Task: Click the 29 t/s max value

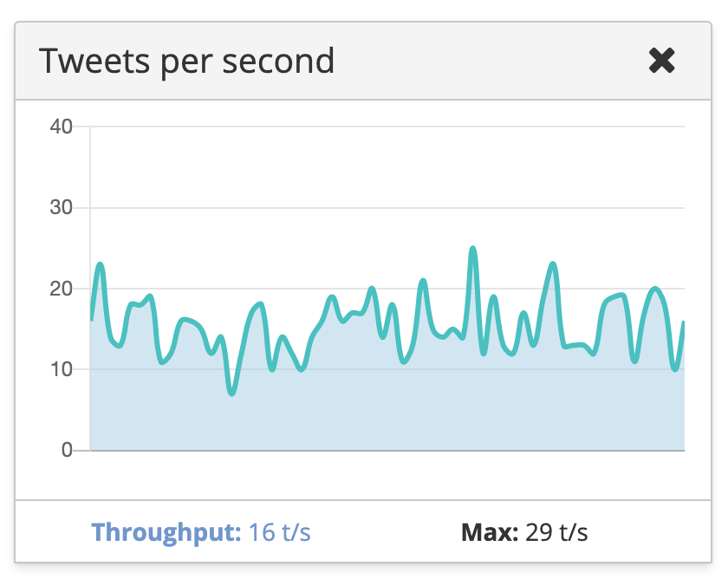Action: [557, 531]
